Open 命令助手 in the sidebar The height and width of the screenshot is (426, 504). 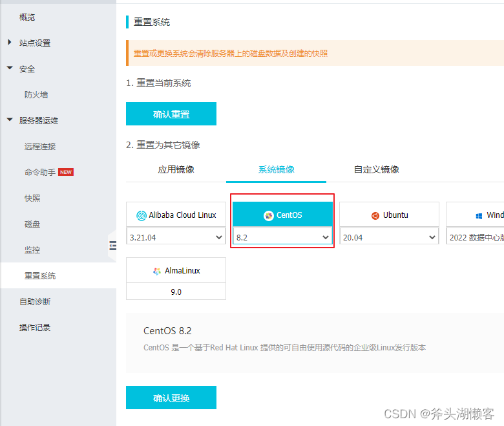tap(40, 172)
